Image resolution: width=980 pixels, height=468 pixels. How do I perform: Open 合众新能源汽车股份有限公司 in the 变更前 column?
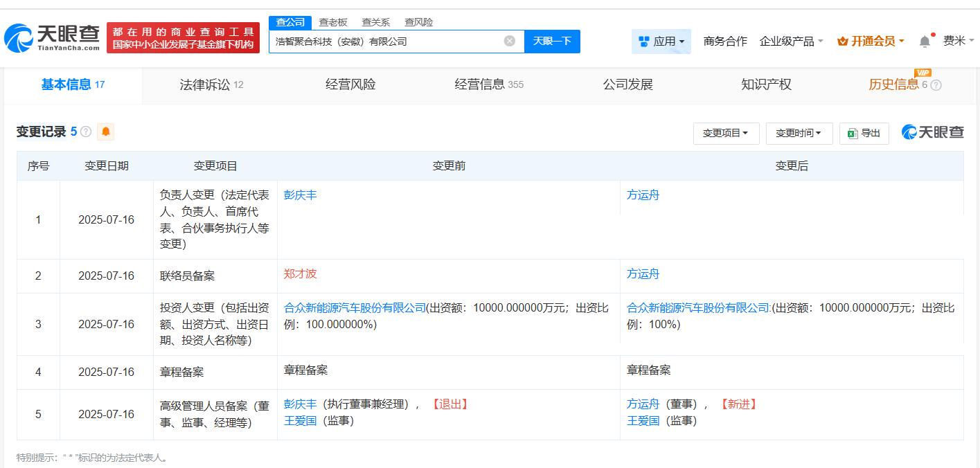click(355, 308)
